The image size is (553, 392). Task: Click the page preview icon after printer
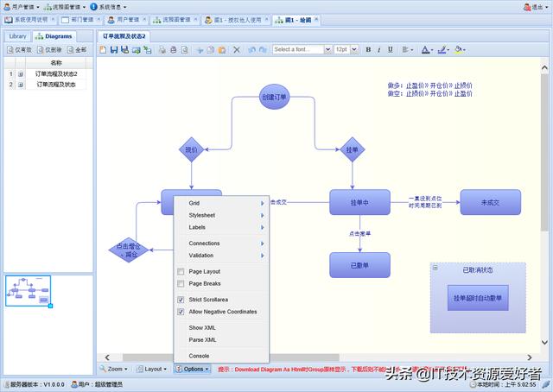(184, 50)
